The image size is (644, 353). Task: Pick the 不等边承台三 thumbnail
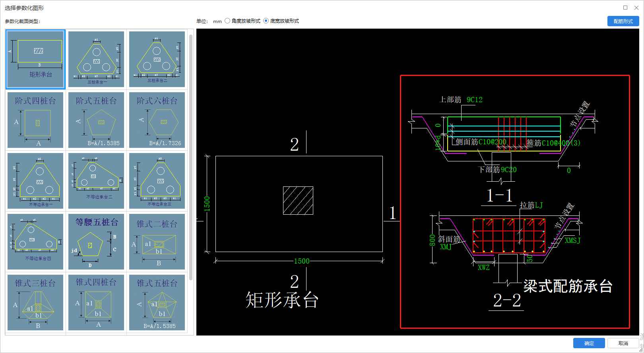coord(157,181)
